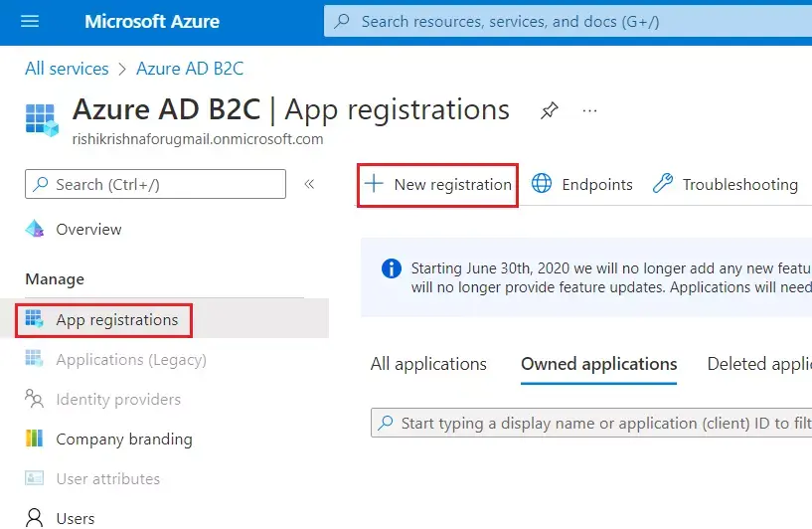Click the breadcrumb chevron separator
The height and width of the screenshot is (529, 812).
[122, 70]
